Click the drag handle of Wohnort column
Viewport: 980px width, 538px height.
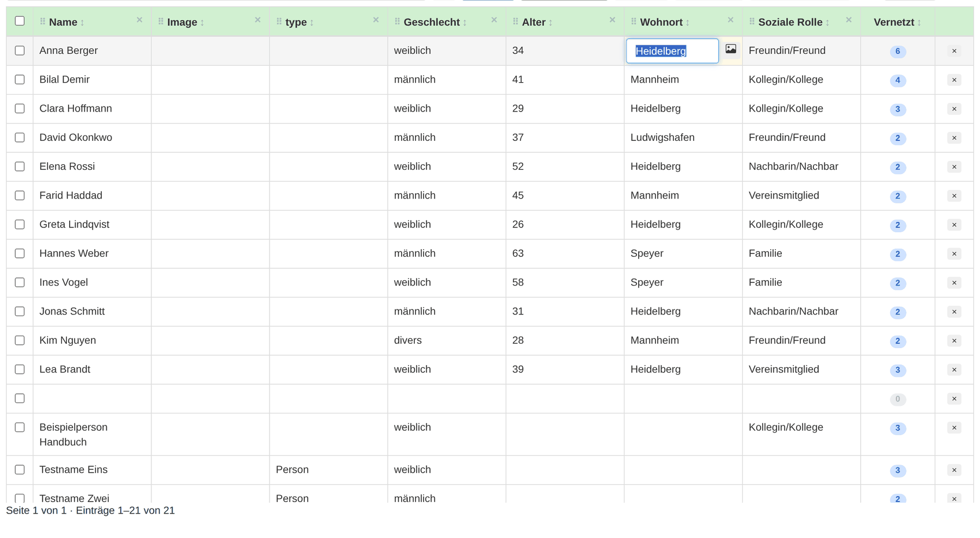pyautogui.click(x=634, y=22)
